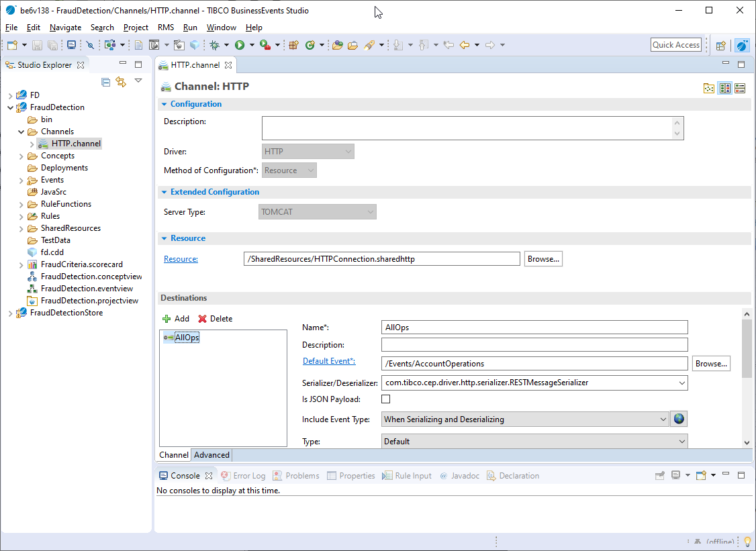
Task: Click the Debug bug icon in toolbar
Action: (214, 45)
